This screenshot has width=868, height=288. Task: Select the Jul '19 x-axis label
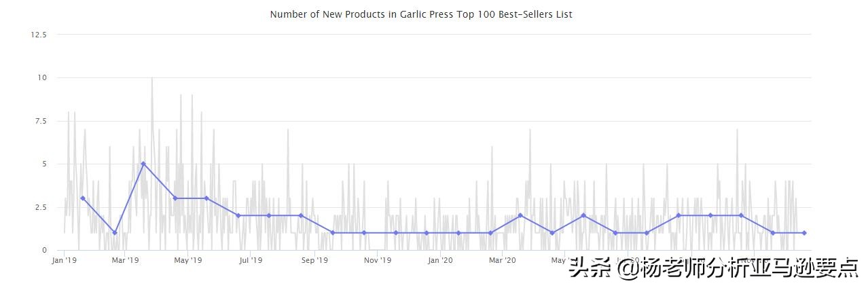coord(251,259)
